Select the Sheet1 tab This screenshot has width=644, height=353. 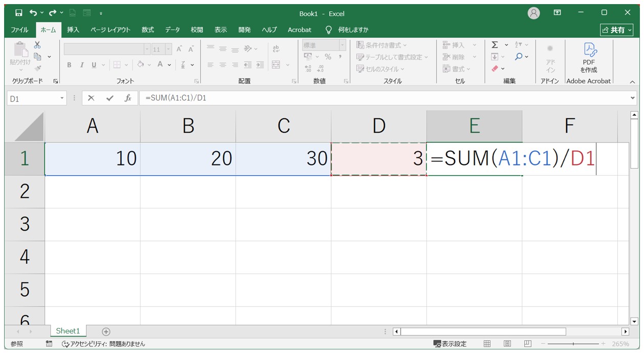coord(68,331)
